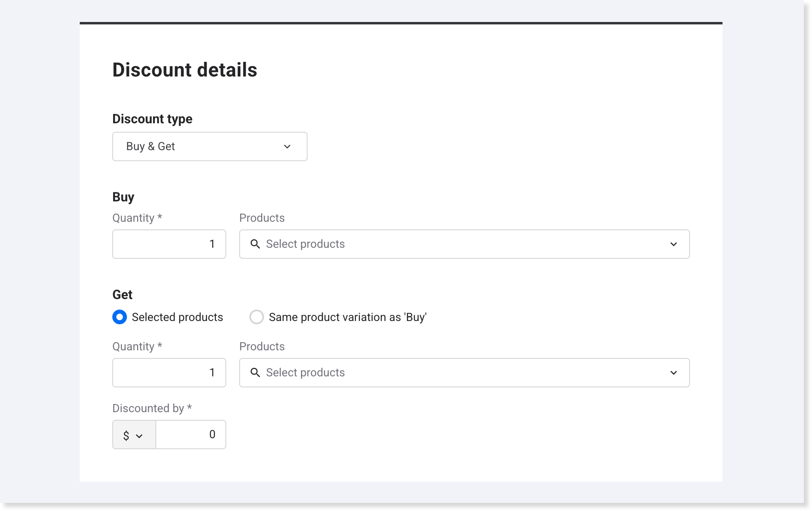Click chevron arrow in Discount type box
The width and height of the screenshot is (812, 511).
click(x=287, y=146)
